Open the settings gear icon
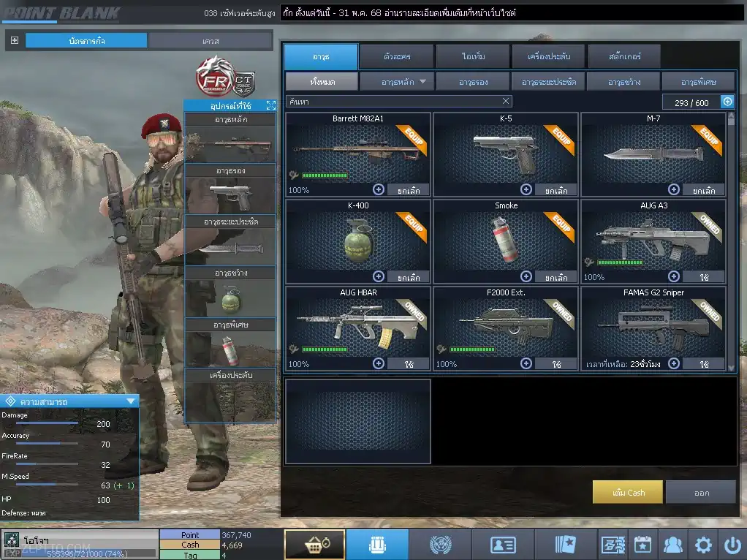Viewport: 747px width, 560px height. coord(703,545)
